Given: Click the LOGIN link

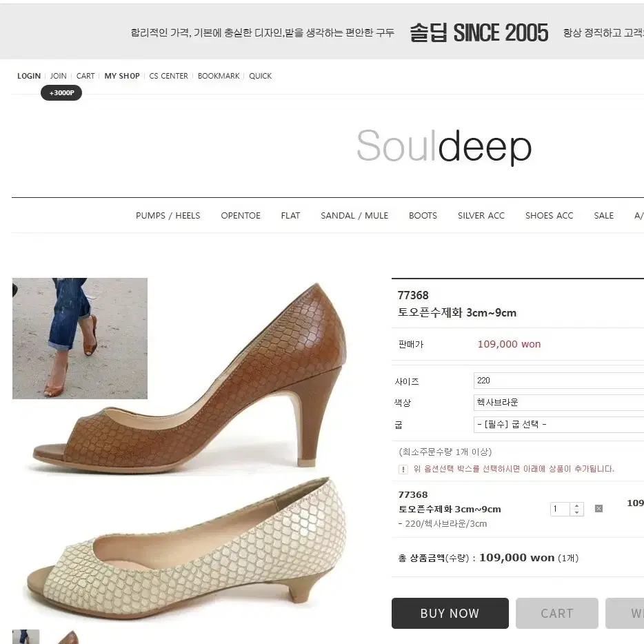Looking at the screenshot, I should (x=29, y=76).
